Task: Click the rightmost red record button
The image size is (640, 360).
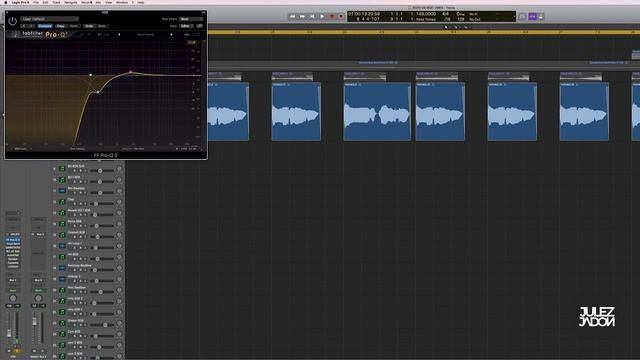Action: pyautogui.click(x=341, y=16)
